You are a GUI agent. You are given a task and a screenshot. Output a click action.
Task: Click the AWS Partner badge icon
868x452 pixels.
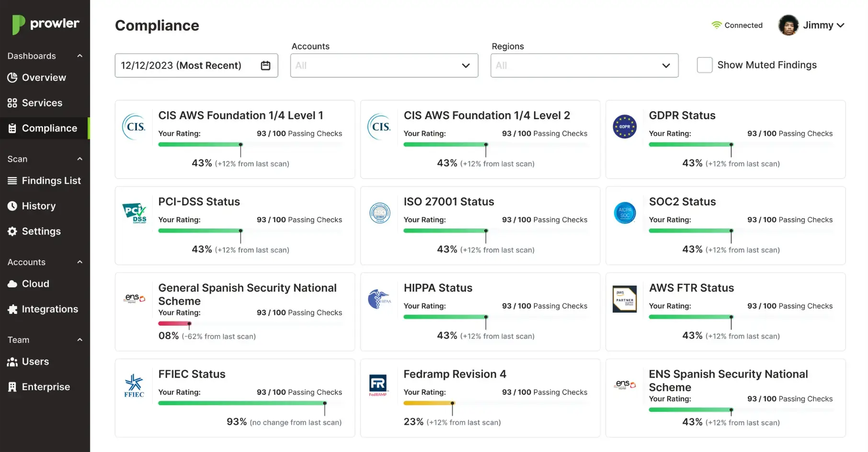(625, 299)
